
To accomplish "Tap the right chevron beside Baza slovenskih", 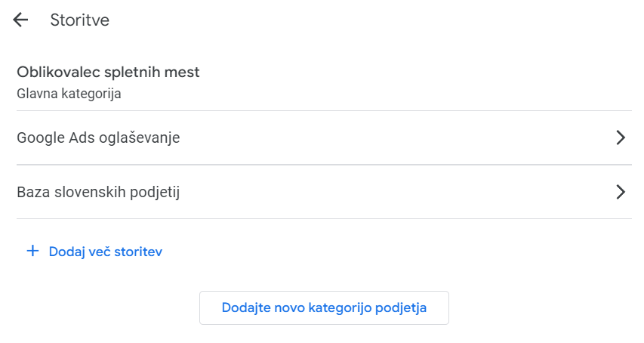I will coord(621,192).
